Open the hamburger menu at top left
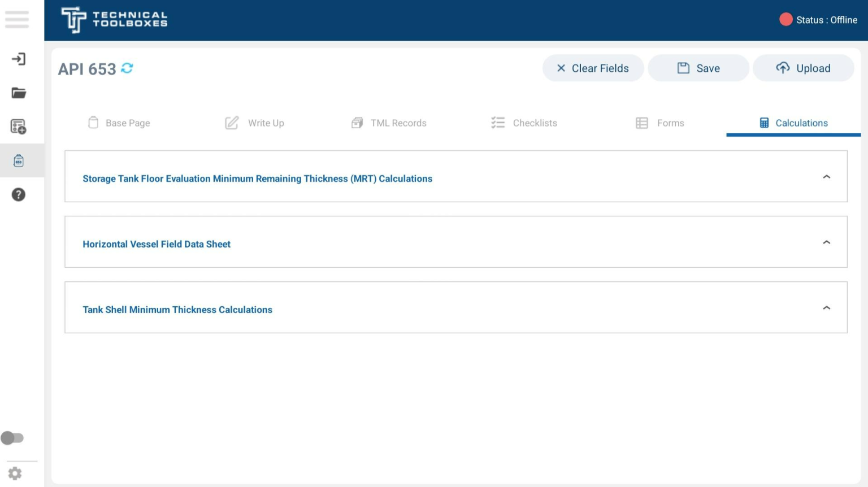The image size is (868, 487). (x=17, y=20)
